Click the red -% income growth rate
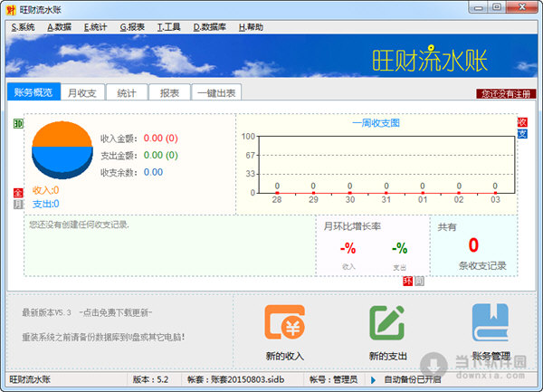The height and width of the screenshot is (392, 543). 348,248
